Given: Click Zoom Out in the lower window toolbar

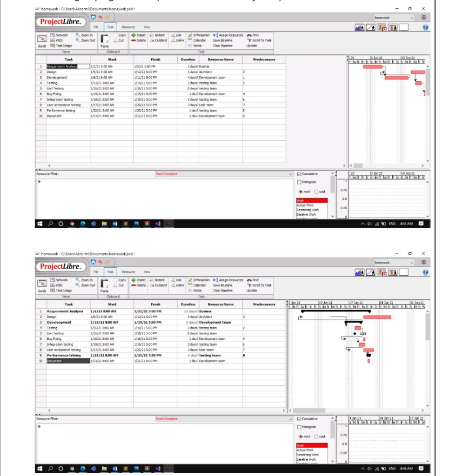Looking at the screenshot, I should [86, 285].
